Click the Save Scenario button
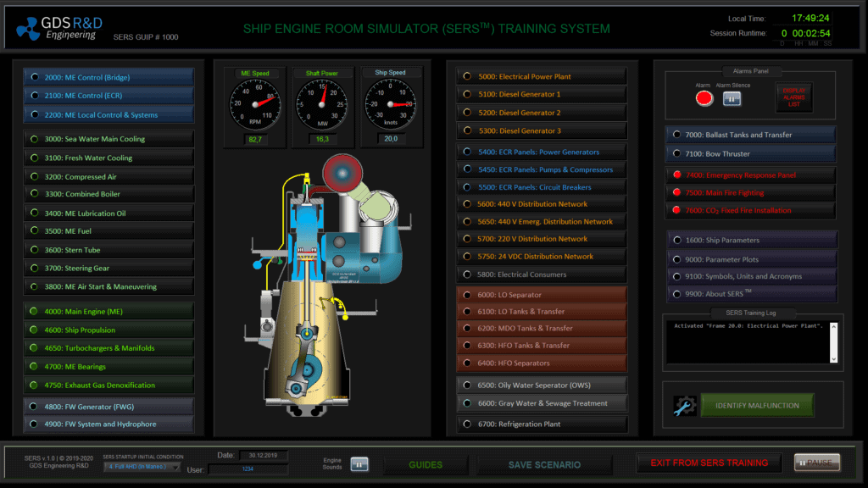The height and width of the screenshot is (488, 868). coord(544,465)
